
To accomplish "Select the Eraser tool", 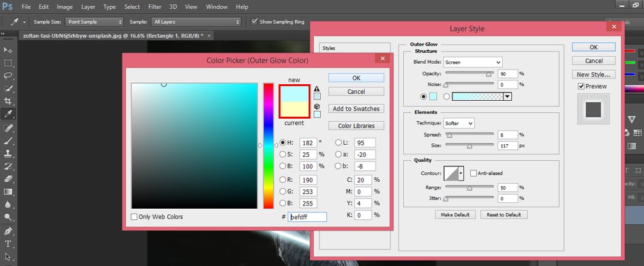I will [x=8, y=179].
